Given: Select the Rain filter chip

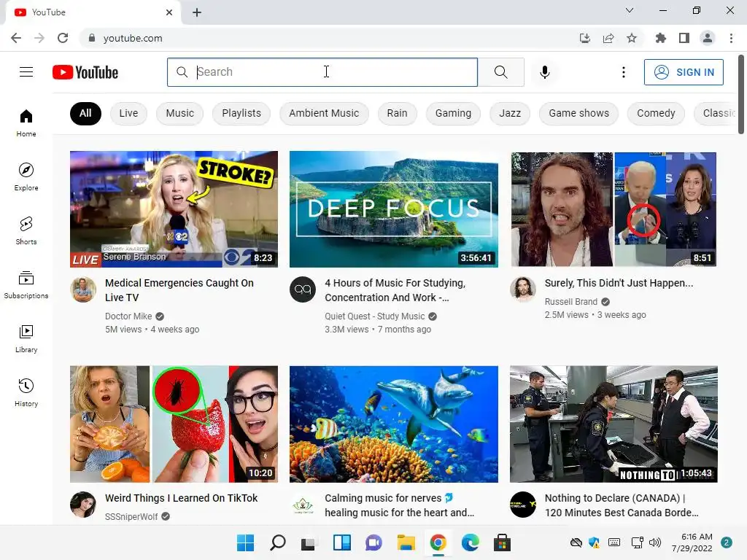Looking at the screenshot, I should [x=398, y=113].
